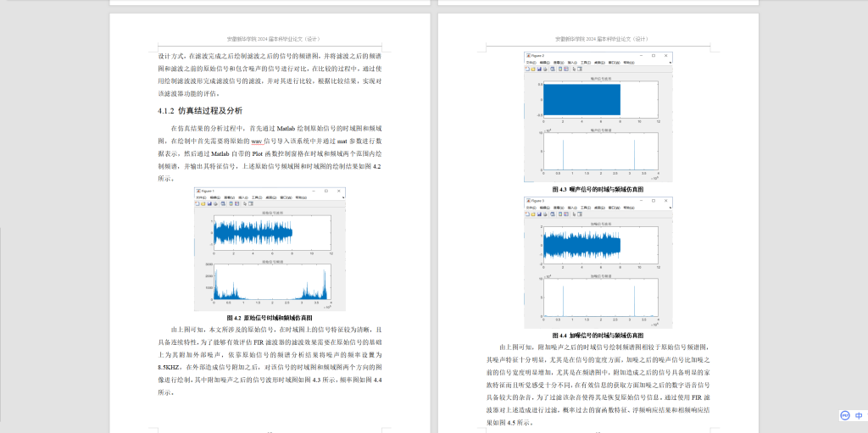868x433 pixels.
Task: Select the solid blue 噪声信号波形 plot in Figure 2
Action: pyautogui.click(x=581, y=100)
